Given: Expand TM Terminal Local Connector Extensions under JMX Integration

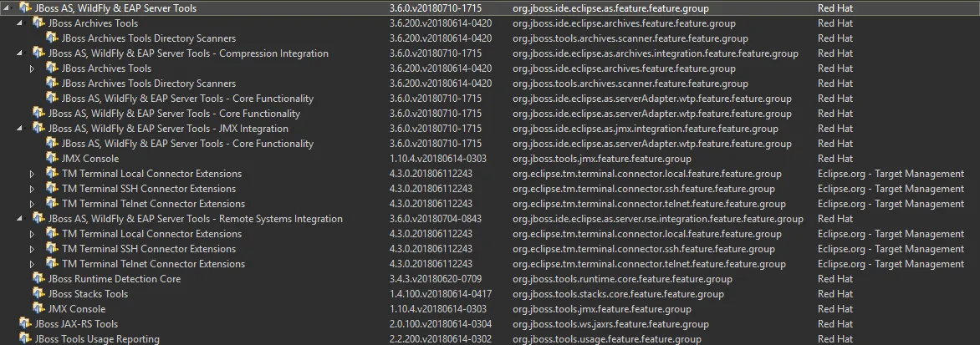Looking at the screenshot, I should point(33,174).
